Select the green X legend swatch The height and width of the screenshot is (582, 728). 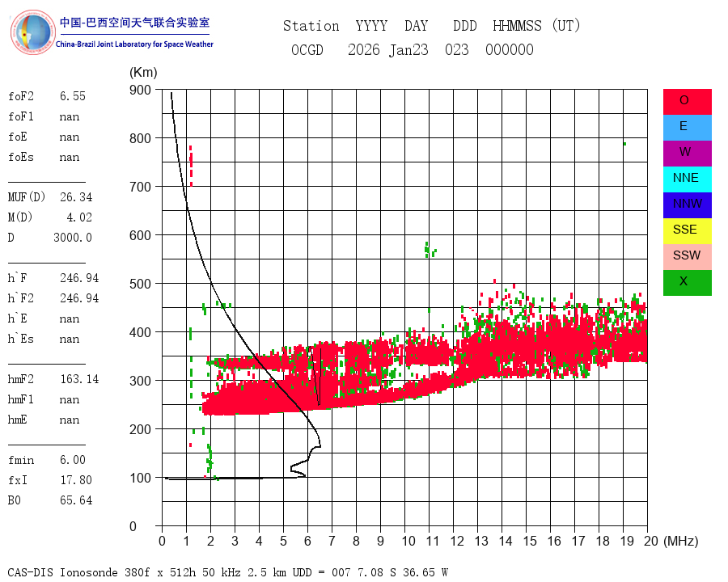click(x=687, y=283)
